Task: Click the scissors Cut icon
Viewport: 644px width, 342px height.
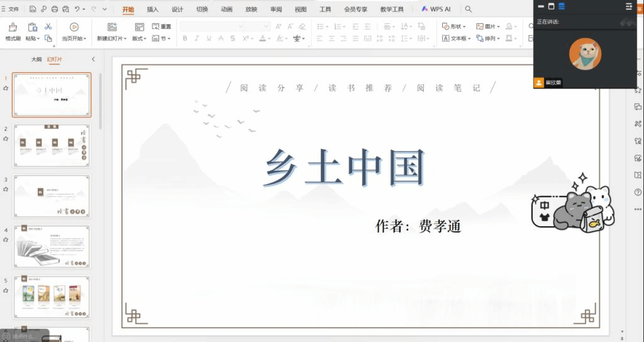Action: [x=48, y=27]
